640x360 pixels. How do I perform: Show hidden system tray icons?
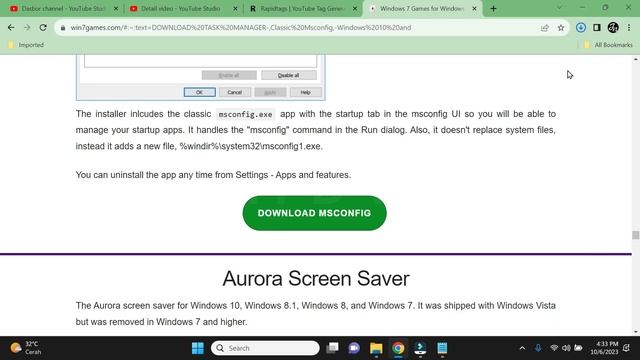[522, 348]
